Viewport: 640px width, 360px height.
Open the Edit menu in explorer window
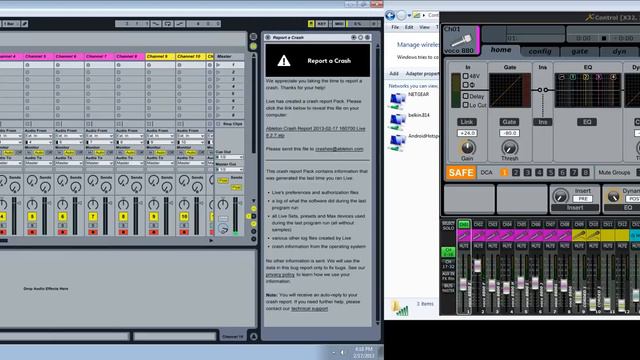409,27
